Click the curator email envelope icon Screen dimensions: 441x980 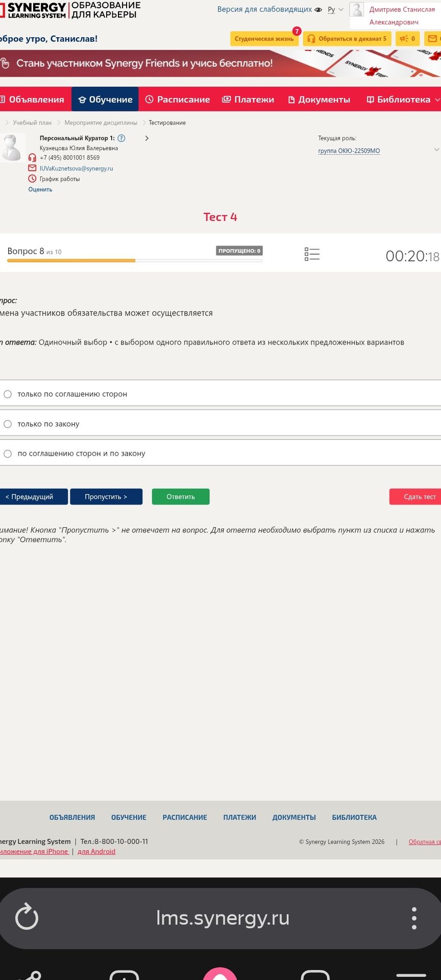pos(32,168)
